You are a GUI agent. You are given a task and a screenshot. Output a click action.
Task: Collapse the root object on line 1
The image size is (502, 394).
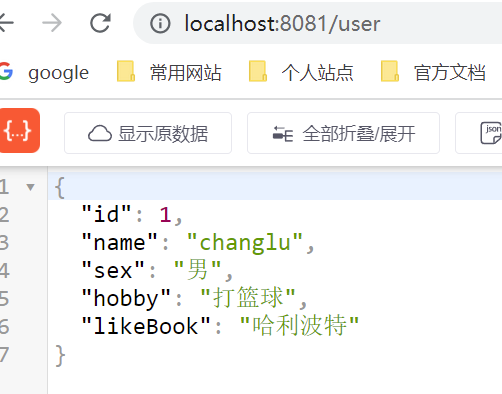pos(30,187)
